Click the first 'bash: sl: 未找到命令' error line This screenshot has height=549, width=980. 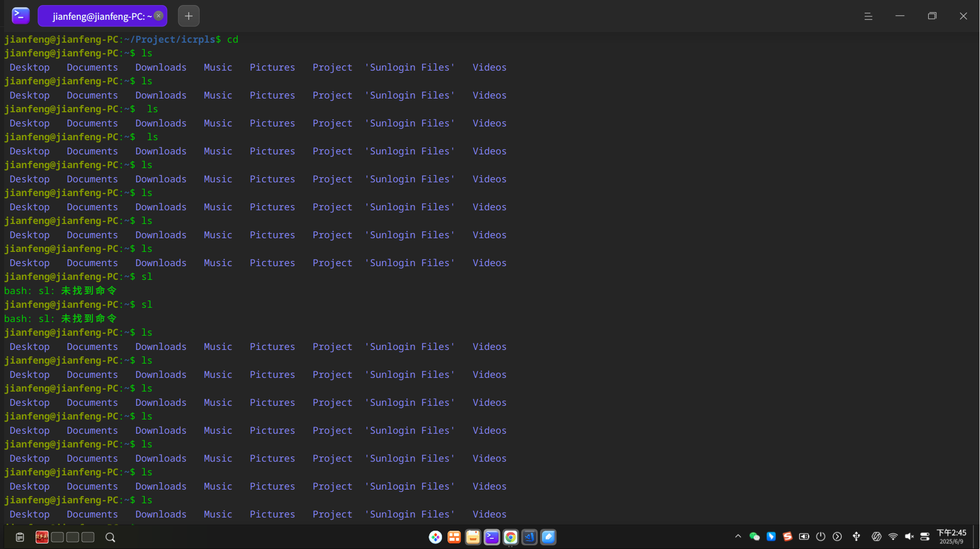point(60,290)
